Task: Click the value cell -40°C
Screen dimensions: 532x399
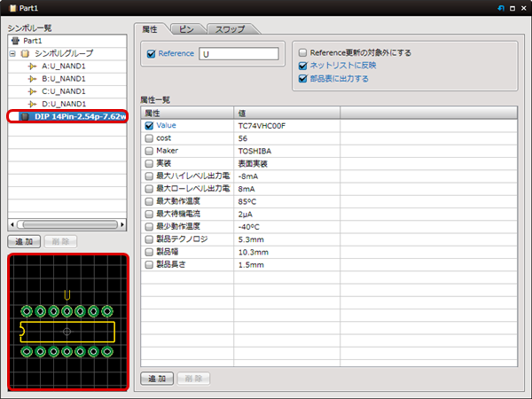Action: (x=286, y=227)
